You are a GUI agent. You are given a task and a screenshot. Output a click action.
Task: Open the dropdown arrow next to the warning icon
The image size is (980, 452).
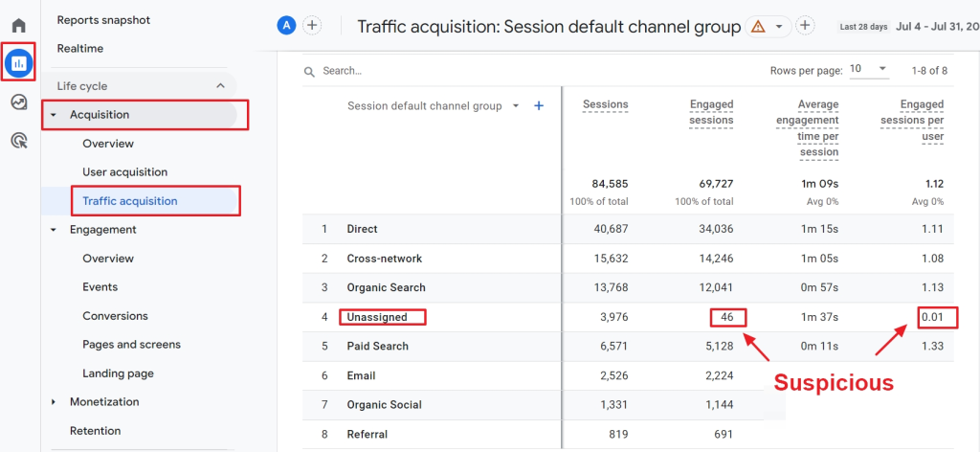tap(779, 26)
